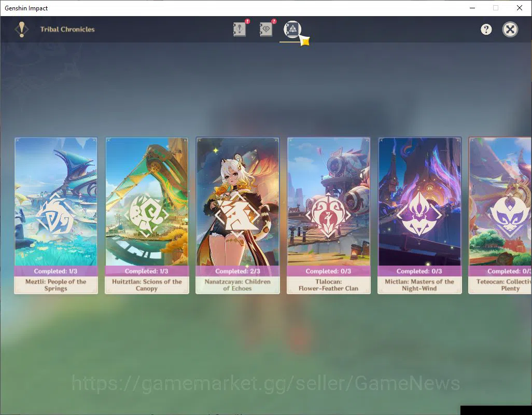
Task: Click 'Huitztlan: Scions of the Canopy' title
Action: [147, 285]
